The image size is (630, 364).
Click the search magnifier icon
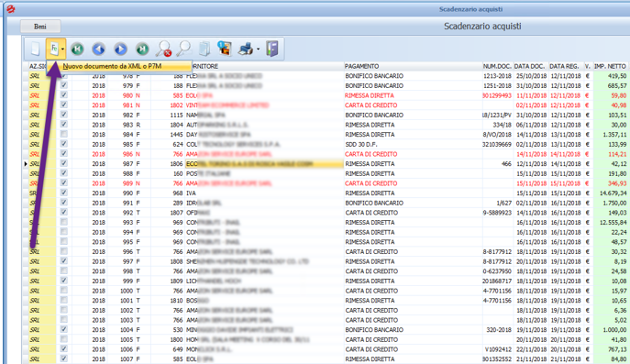184,49
